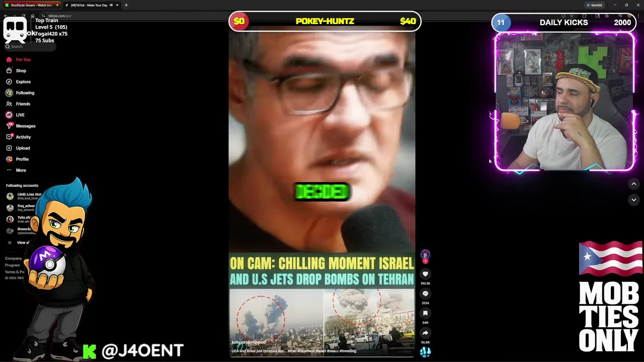
Task: Open a new browser tab
Action: pyautogui.click(x=126, y=5)
